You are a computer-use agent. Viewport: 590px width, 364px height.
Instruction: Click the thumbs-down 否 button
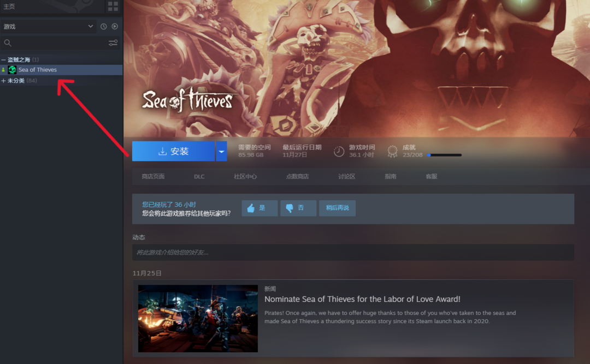pos(298,208)
